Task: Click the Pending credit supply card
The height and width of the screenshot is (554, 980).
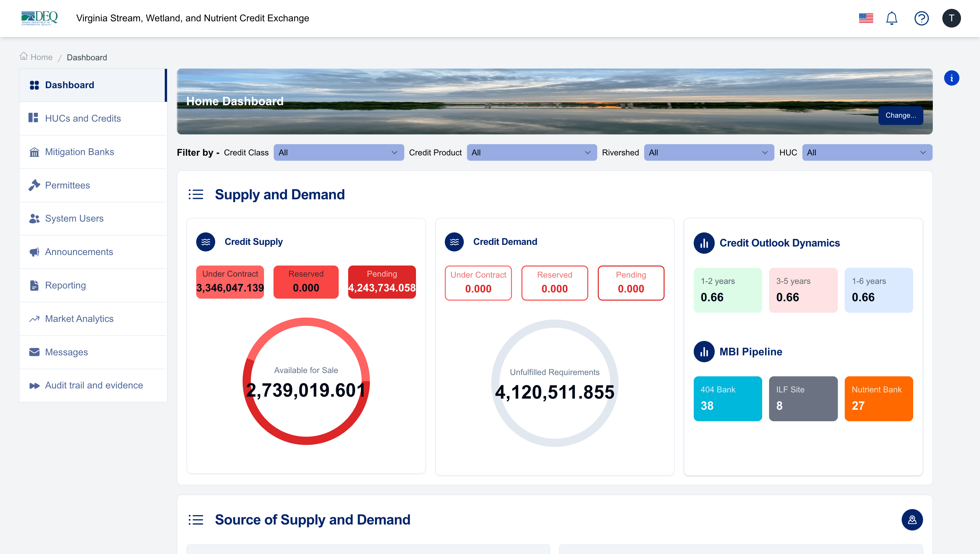Action: point(382,282)
